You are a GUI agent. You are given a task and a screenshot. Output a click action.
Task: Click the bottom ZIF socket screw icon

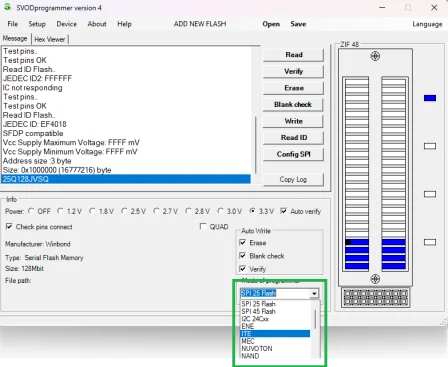(x=375, y=279)
